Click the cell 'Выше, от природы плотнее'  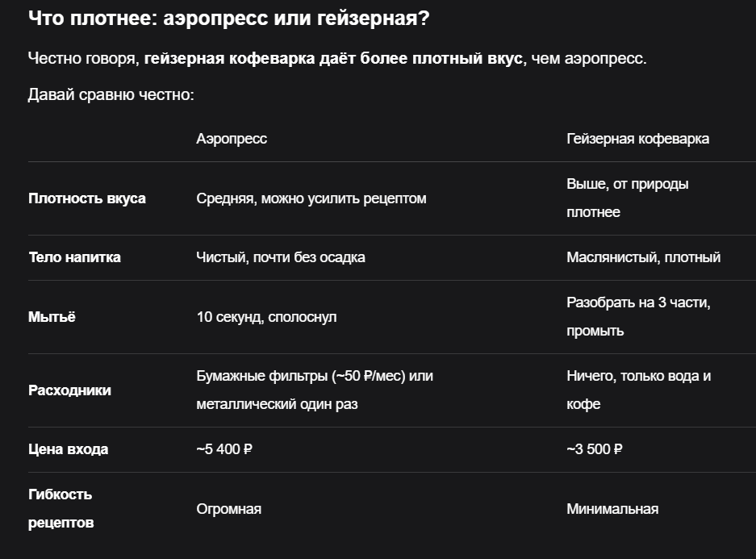point(627,198)
